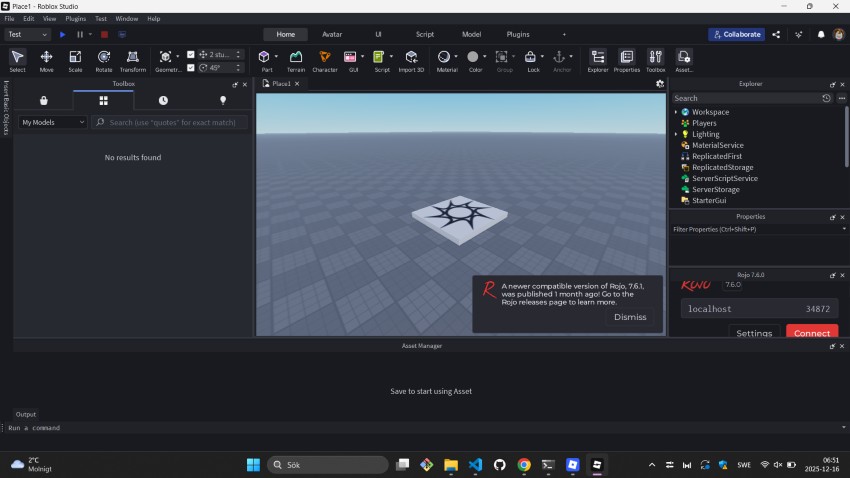Image resolution: width=850 pixels, height=478 pixels.
Task: Open the Part dropdown arrow
Action: click(276, 56)
